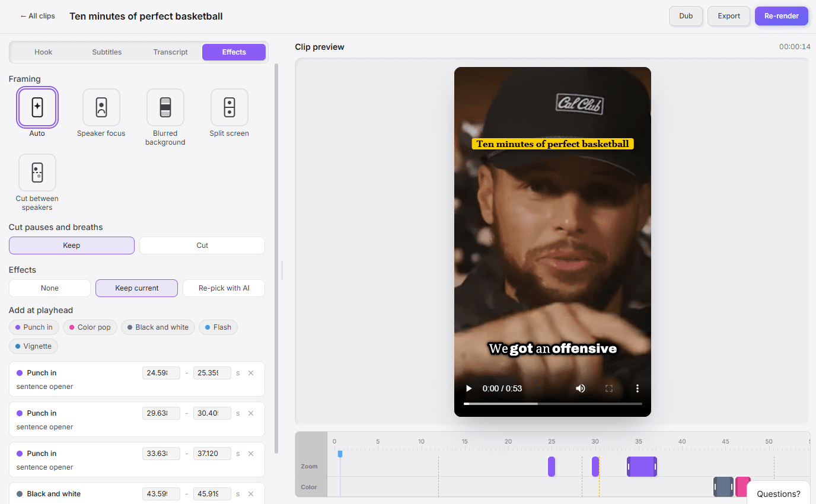The image size is (816, 504).
Task: Edit end time 25.35 of first Punch in
Action: click(x=212, y=373)
